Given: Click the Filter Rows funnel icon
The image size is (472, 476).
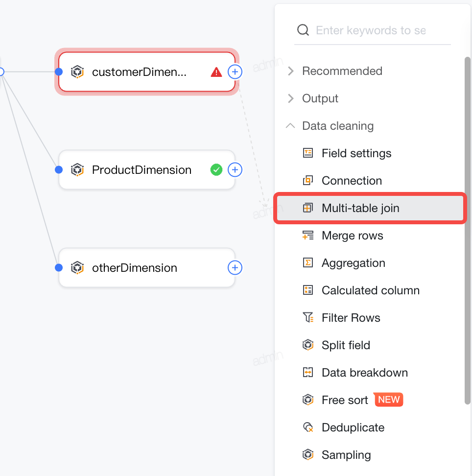Looking at the screenshot, I should point(308,317).
